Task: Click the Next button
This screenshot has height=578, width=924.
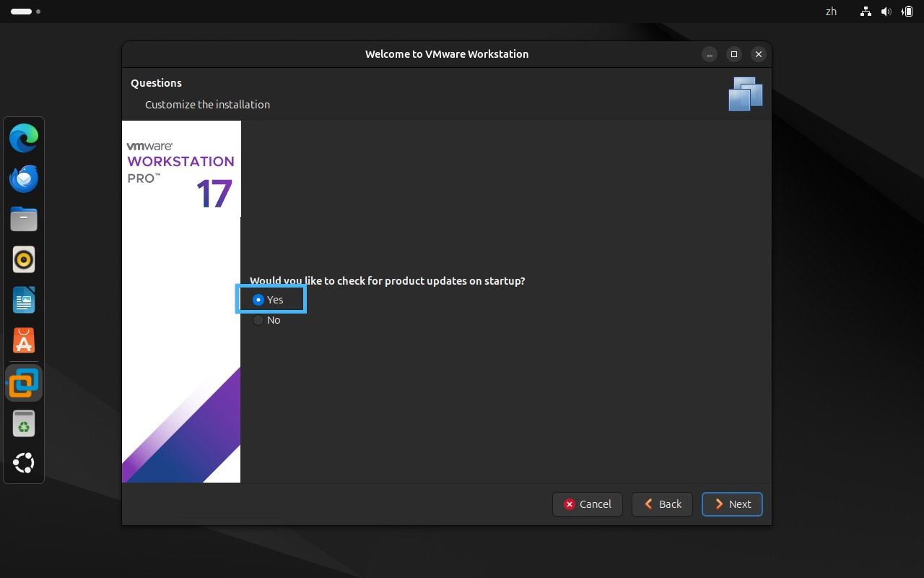Action: click(732, 504)
